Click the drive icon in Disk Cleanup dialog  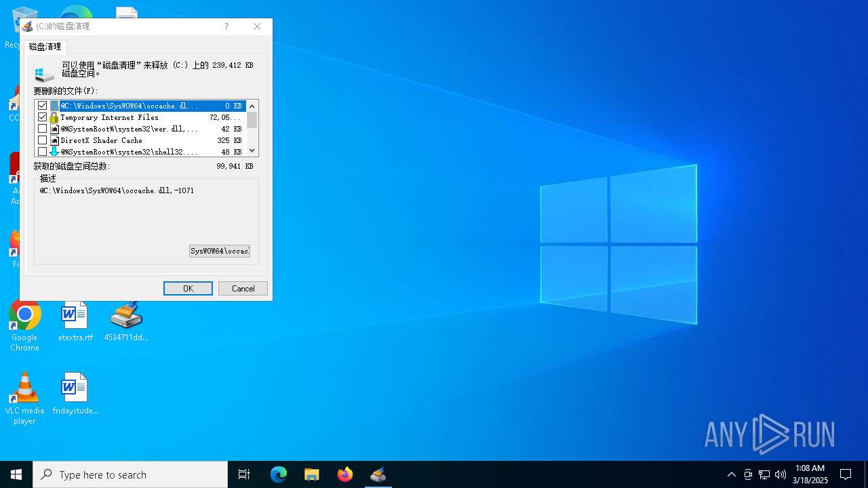point(44,74)
